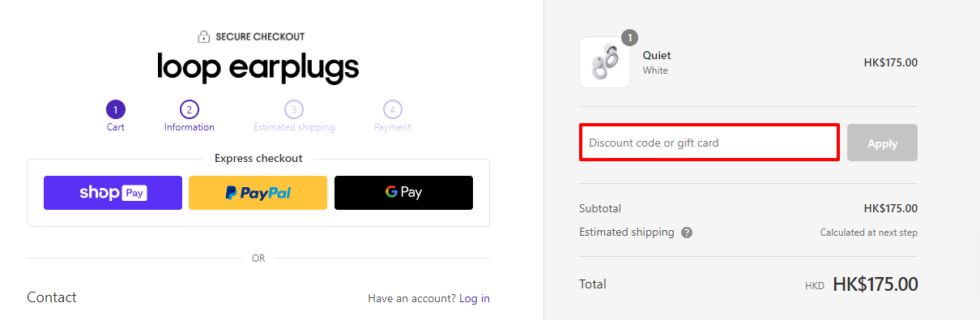Log in to existing account

pyautogui.click(x=475, y=298)
